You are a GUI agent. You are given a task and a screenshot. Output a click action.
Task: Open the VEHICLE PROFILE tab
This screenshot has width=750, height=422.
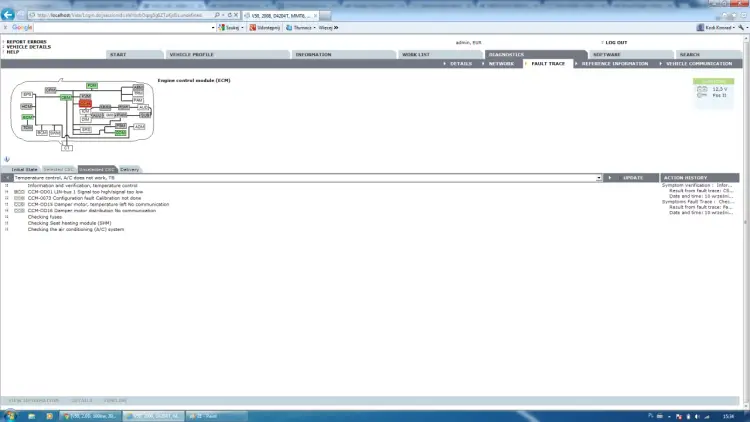coord(227,55)
